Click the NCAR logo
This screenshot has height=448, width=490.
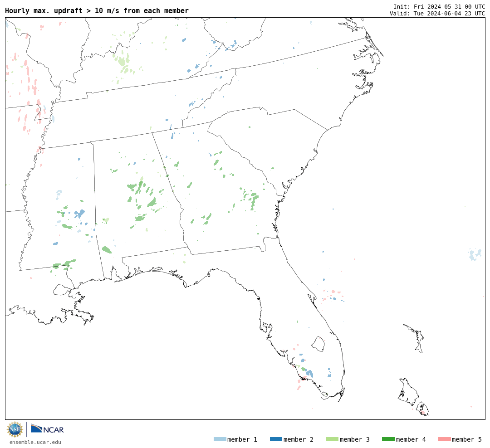pyautogui.click(x=47, y=429)
